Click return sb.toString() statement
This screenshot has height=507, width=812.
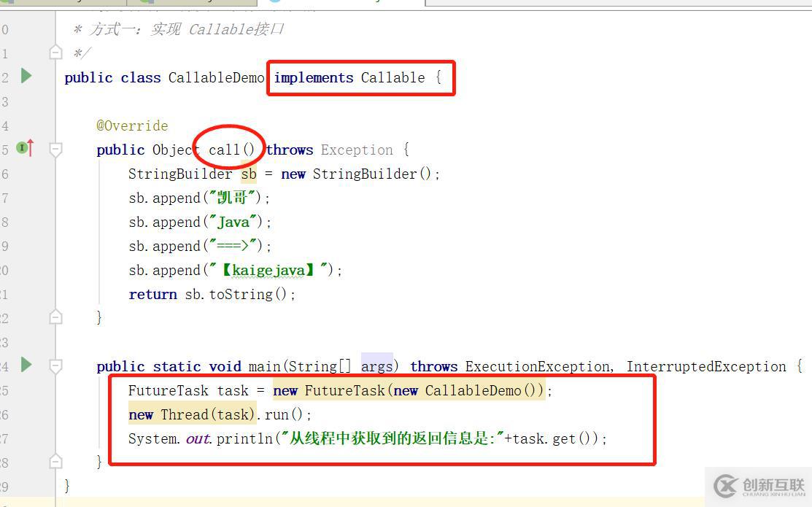pyautogui.click(x=212, y=294)
